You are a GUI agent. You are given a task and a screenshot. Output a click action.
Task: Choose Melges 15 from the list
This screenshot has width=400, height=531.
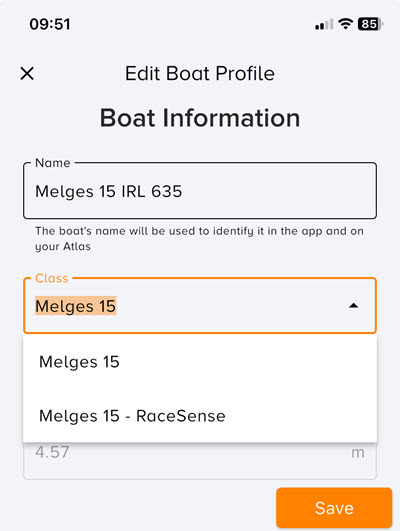click(x=200, y=362)
